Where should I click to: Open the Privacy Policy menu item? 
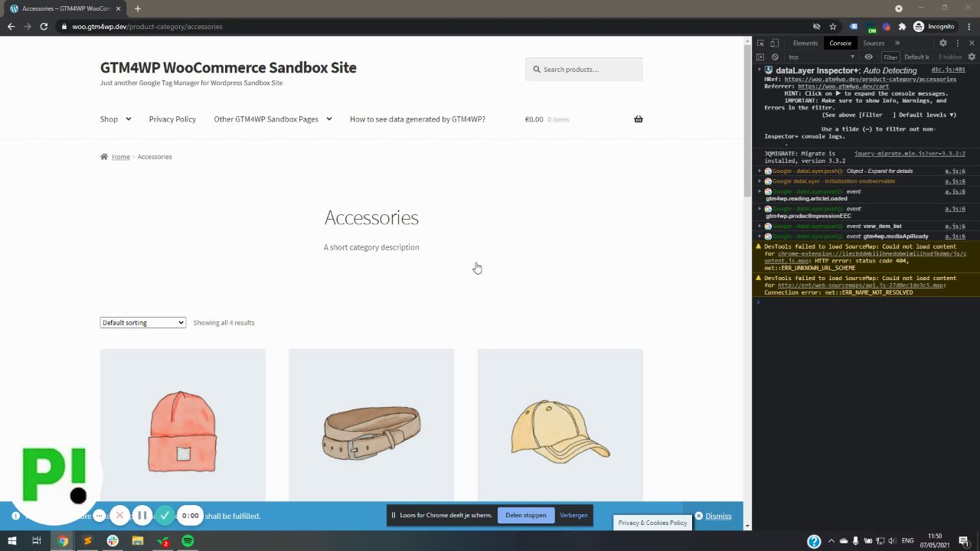[x=172, y=119]
